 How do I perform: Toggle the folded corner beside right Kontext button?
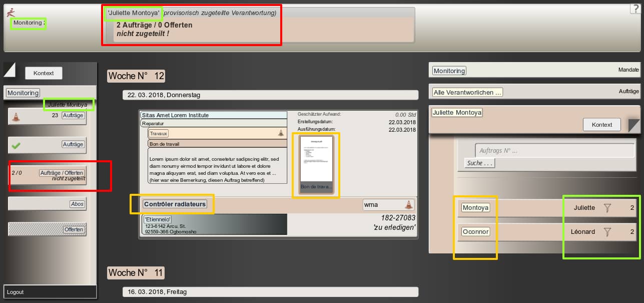tap(634, 125)
